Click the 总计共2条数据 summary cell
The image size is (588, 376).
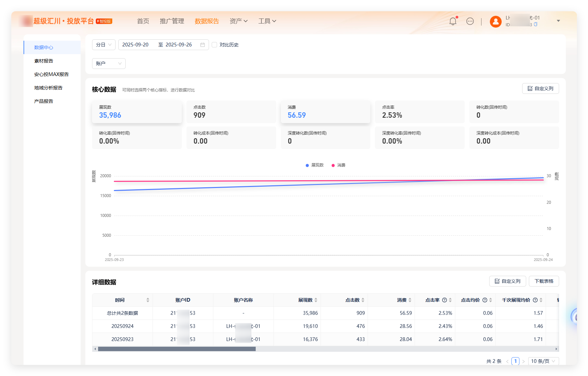[123, 313]
